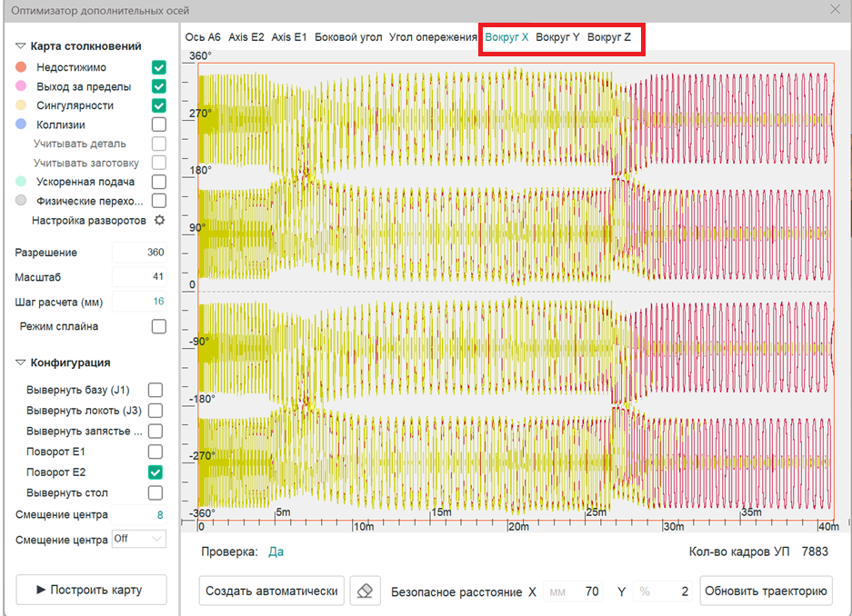Switch to the Вокруг Y tab
Image resolution: width=852 pixels, height=616 pixels.
coord(557,37)
